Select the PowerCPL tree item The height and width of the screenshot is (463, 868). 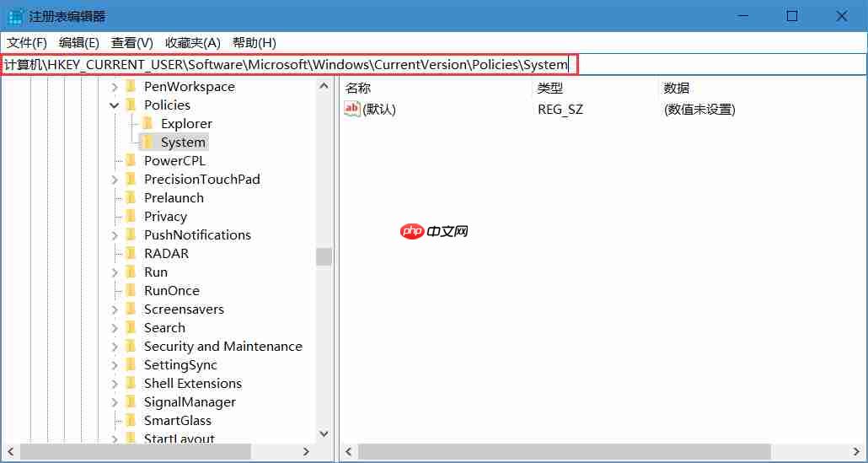[x=175, y=160]
